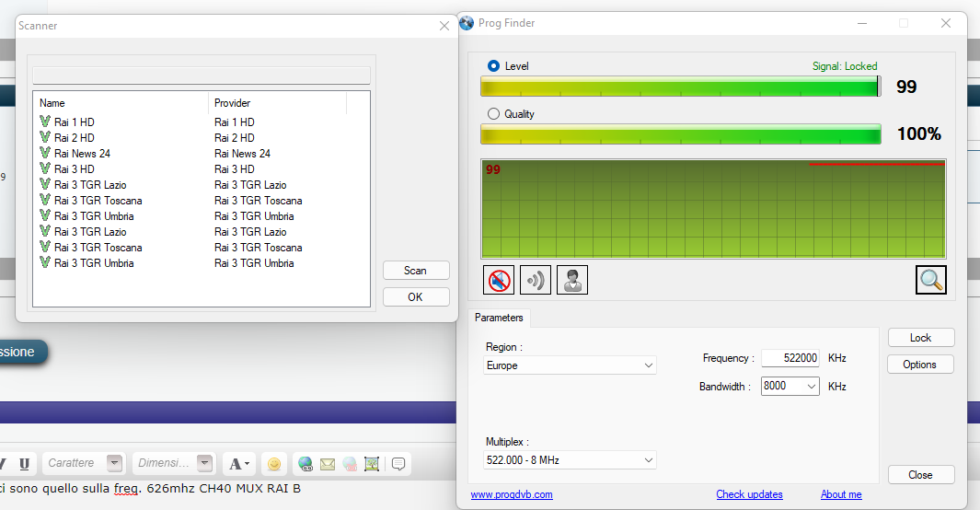The height and width of the screenshot is (510, 980).
Task: Open the Bandwidth 8000 dropdown
Action: click(x=790, y=387)
